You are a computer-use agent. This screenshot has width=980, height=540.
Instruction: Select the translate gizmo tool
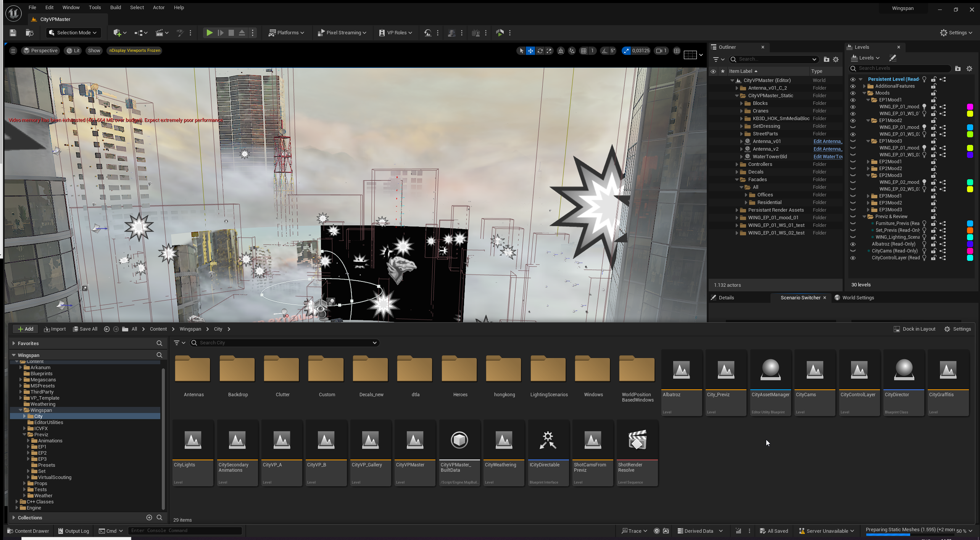click(530, 51)
